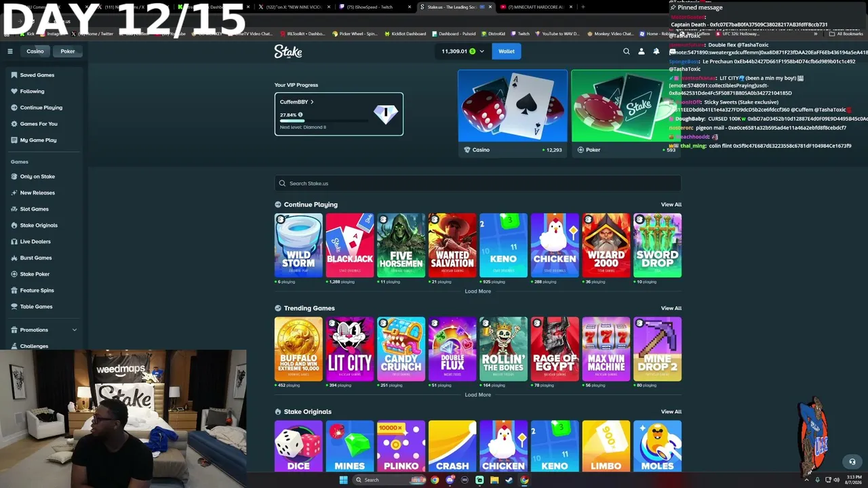
Task: Open the user profile icon
Action: point(642,52)
